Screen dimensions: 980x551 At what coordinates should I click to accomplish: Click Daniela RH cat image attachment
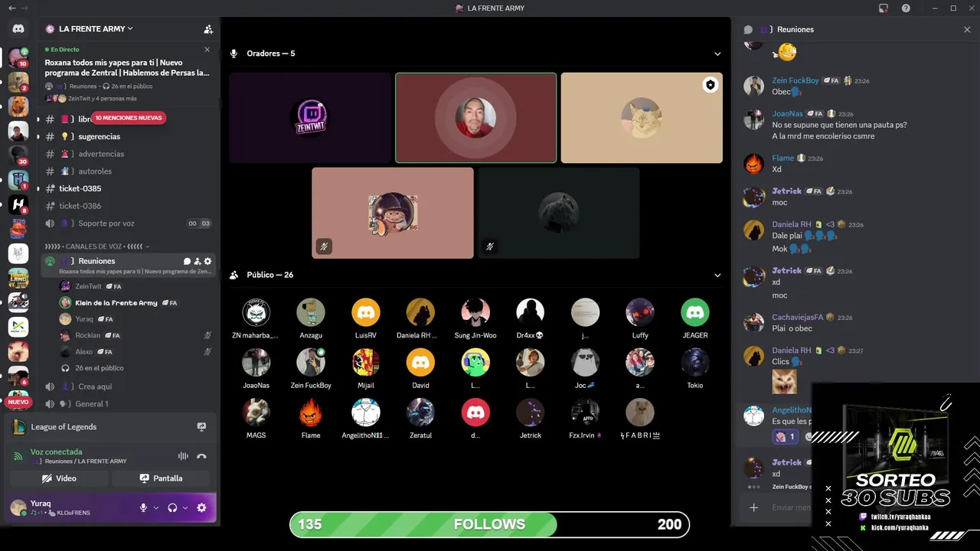pos(784,380)
